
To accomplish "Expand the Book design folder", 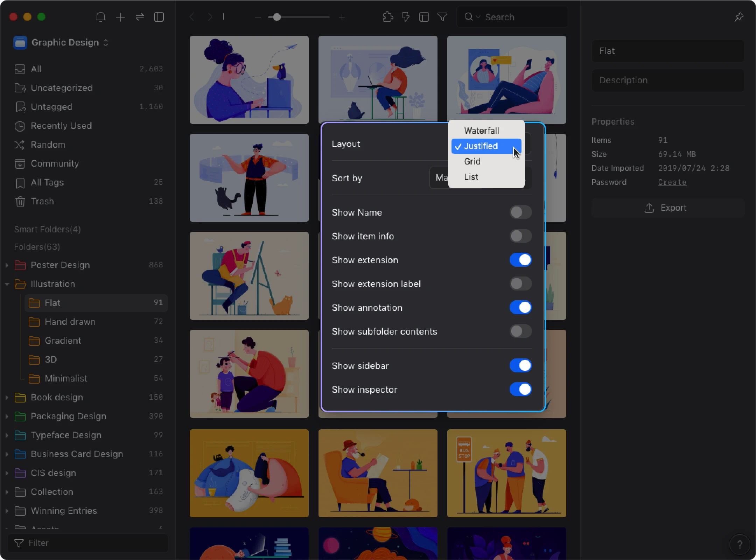I will 7,398.
